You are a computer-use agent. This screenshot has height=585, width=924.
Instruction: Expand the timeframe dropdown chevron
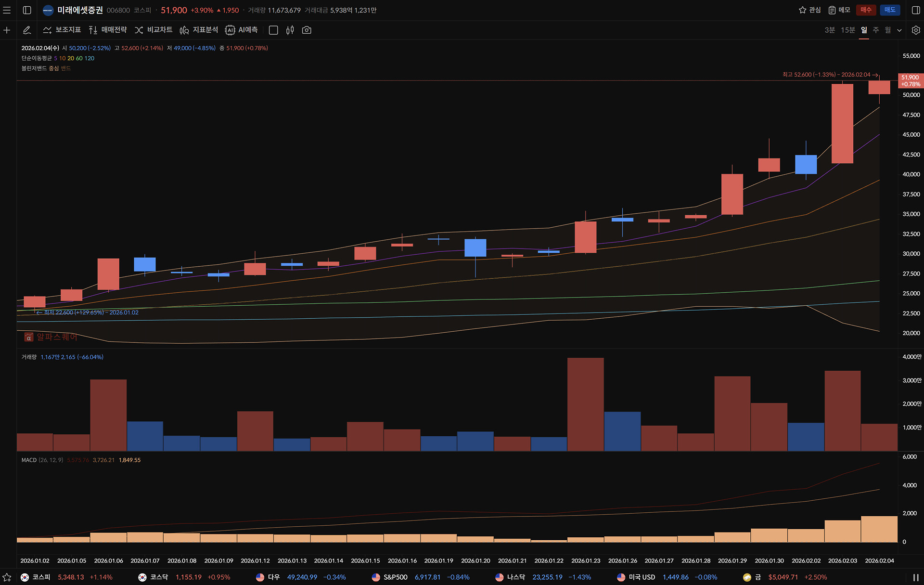[899, 30]
